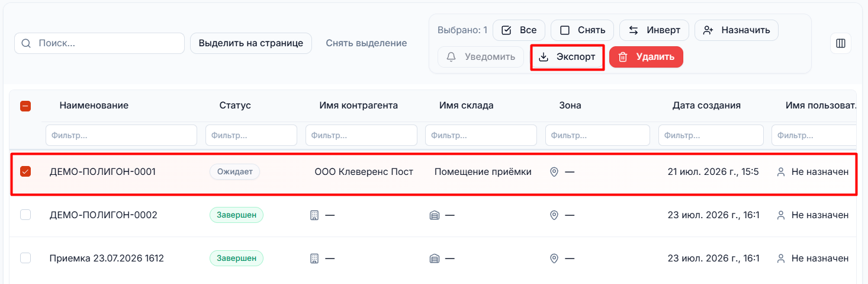Screen dimensions: 868x284
Task: Sort by Зона column header
Action: (x=570, y=106)
